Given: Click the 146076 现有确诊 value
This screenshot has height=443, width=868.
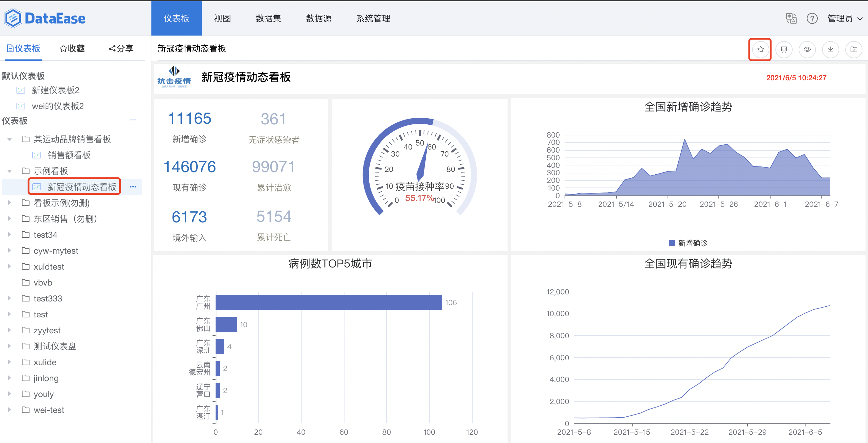Looking at the screenshot, I should [189, 167].
